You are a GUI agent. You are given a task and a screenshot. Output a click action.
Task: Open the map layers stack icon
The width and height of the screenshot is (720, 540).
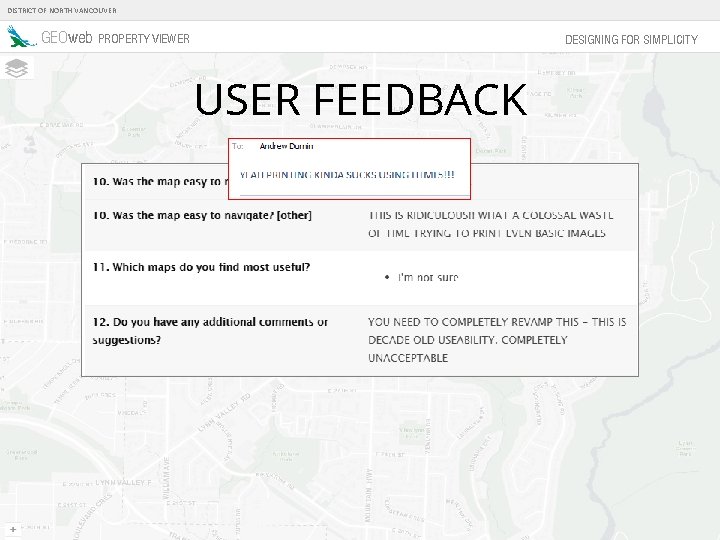tap(17, 68)
